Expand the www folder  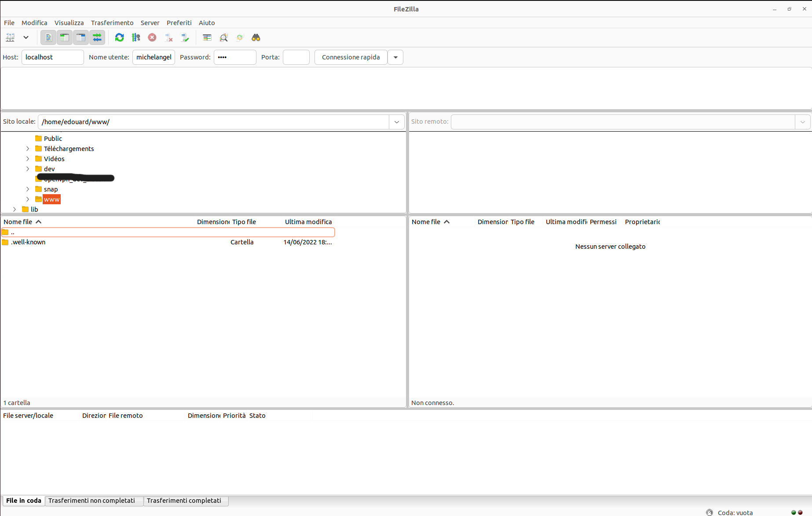pos(28,199)
